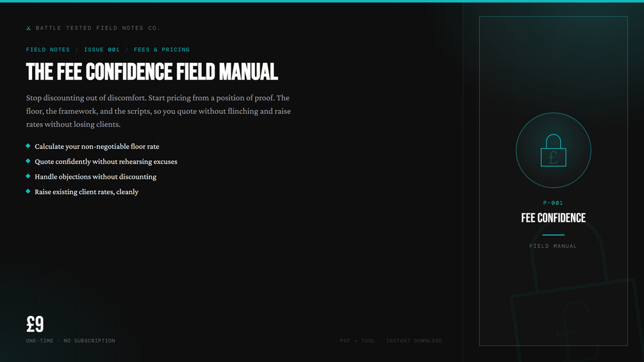Click 'Handle objections without discounting' text

point(95,177)
